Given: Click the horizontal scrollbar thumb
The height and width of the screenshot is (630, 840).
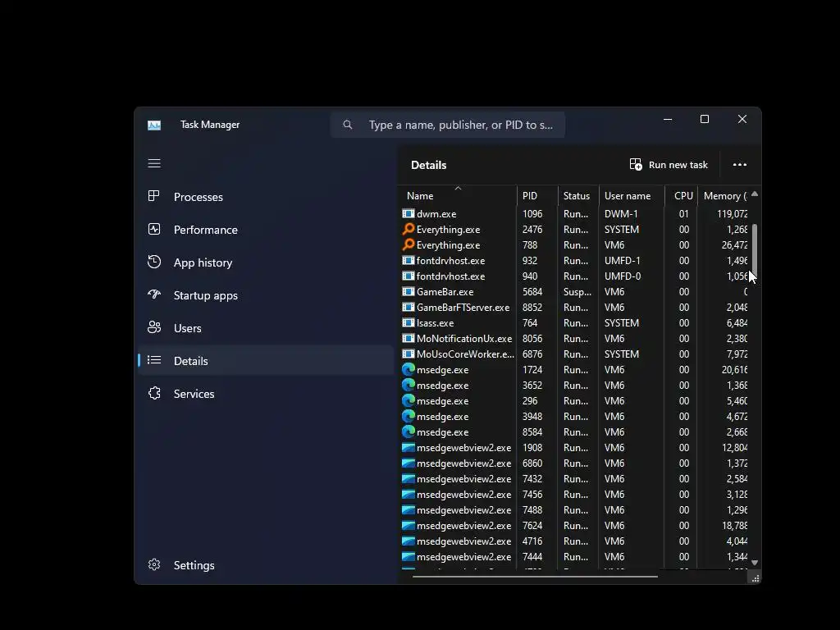Looking at the screenshot, I should click(x=535, y=577).
